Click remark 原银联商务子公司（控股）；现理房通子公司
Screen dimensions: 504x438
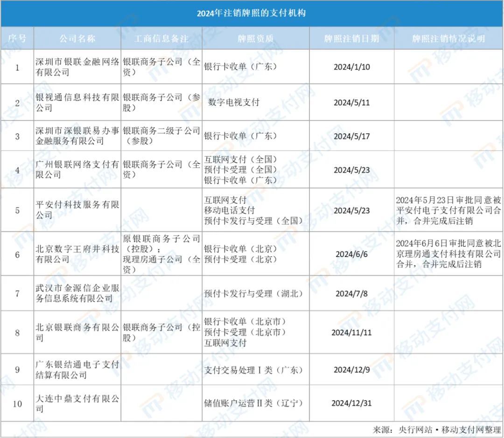pyautogui.click(x=161, y=254)
